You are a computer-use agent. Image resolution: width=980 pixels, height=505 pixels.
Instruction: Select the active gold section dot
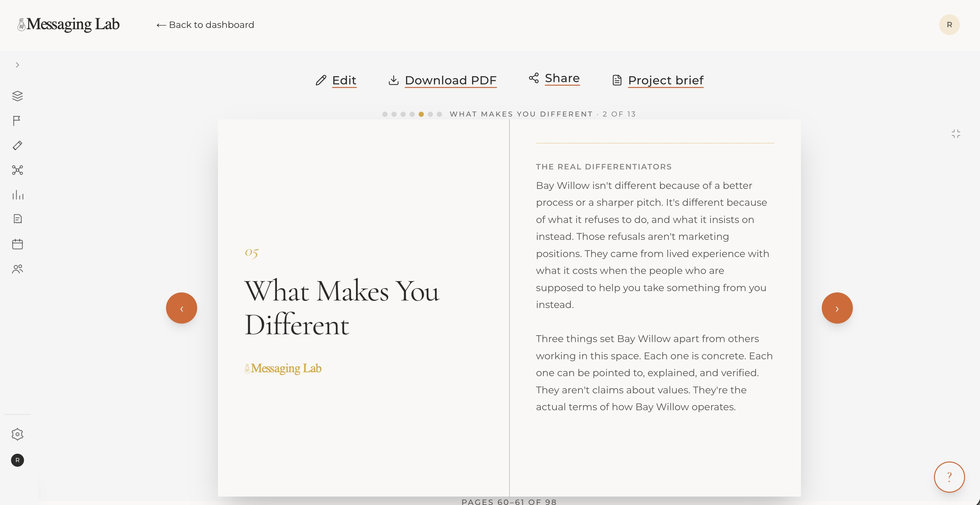click(x=421, y=114)
